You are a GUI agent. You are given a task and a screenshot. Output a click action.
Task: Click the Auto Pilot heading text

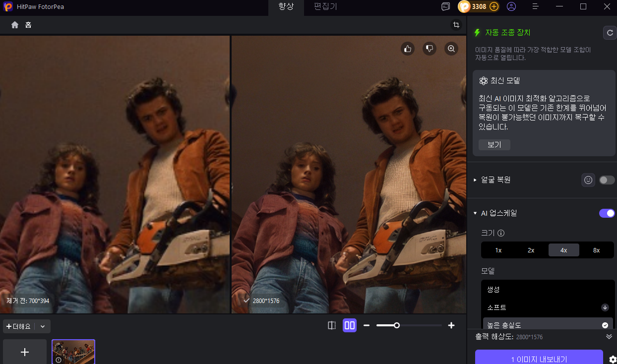coord(508,33)
